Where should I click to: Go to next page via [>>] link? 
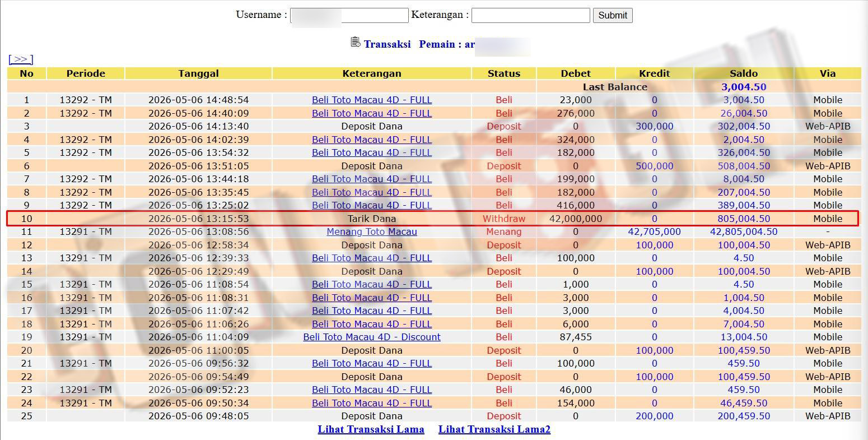click(21, 59)
